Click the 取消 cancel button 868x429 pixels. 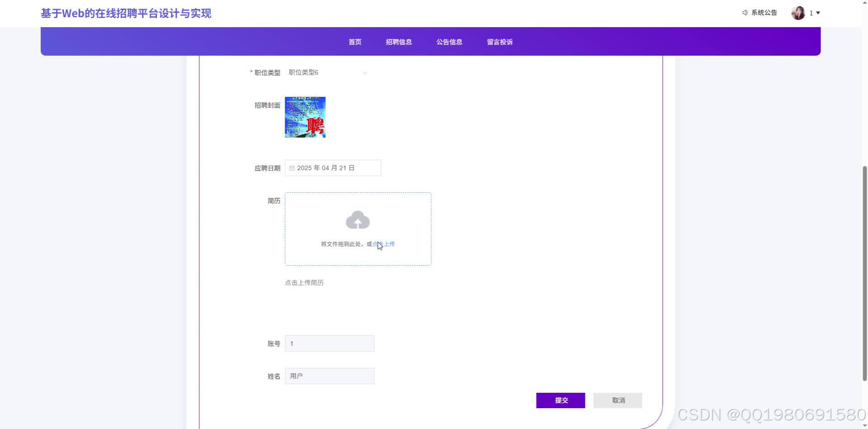[x=617, y=400]
